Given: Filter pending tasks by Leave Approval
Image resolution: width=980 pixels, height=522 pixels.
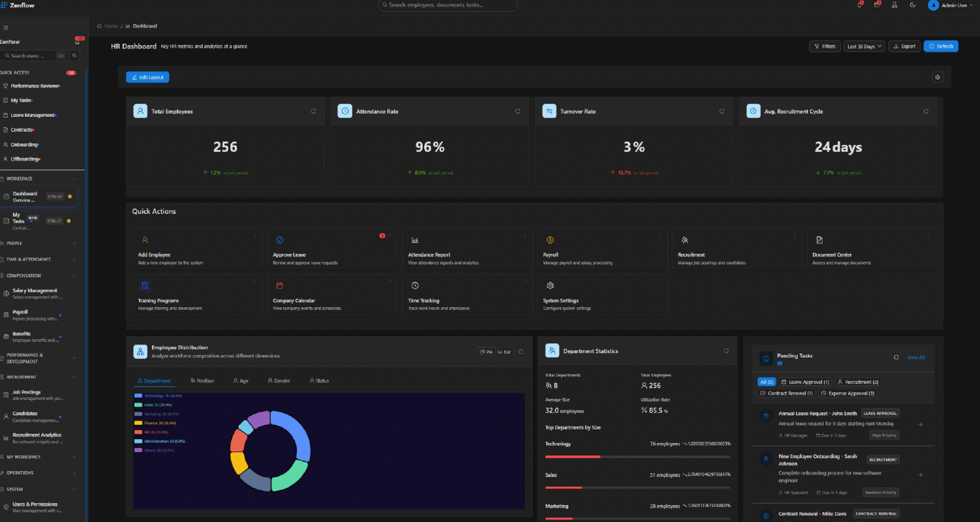Looking at the screenshot, I should click(804, 382).
